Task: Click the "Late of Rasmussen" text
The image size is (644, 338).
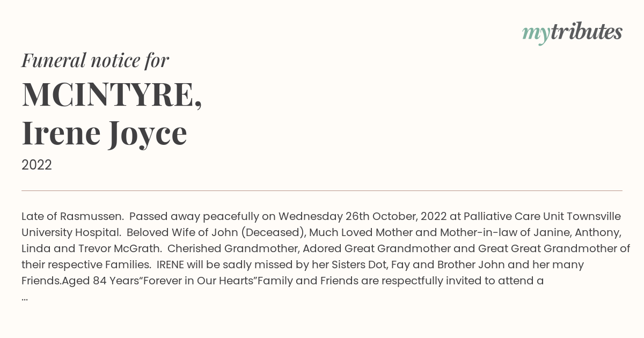Action: pyautogui.click(x=73, y=217)
